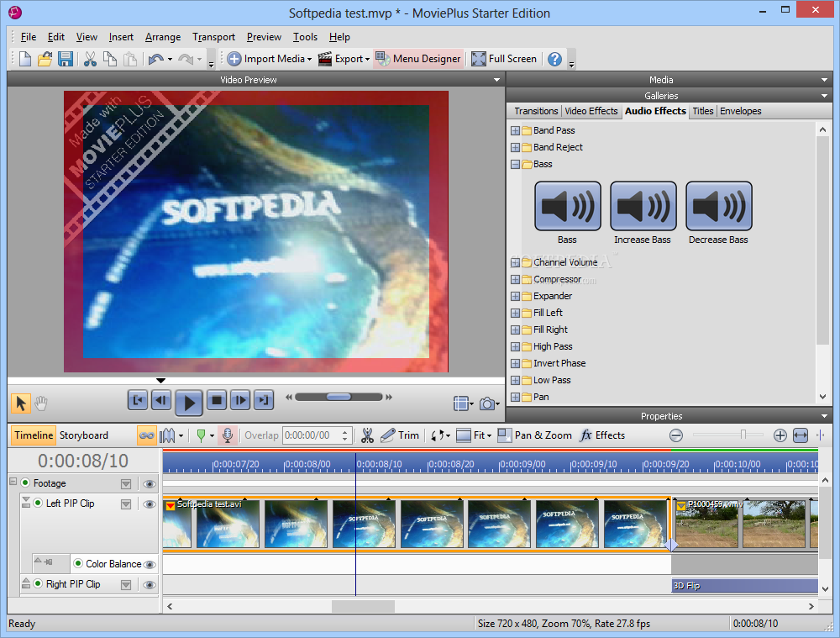The image size is (840, 638).
Task: Toggle visibility eye of Color Balance
Action: click(150, 565)
